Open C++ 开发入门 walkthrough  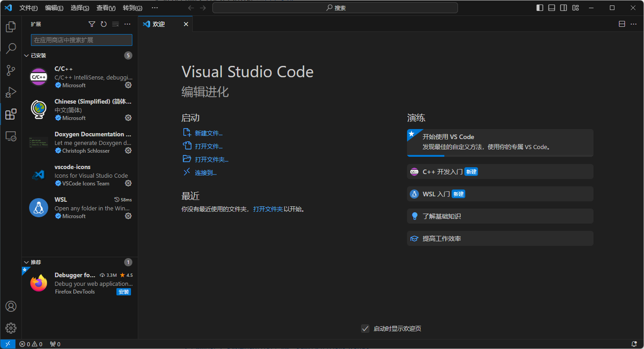(500, 171)
